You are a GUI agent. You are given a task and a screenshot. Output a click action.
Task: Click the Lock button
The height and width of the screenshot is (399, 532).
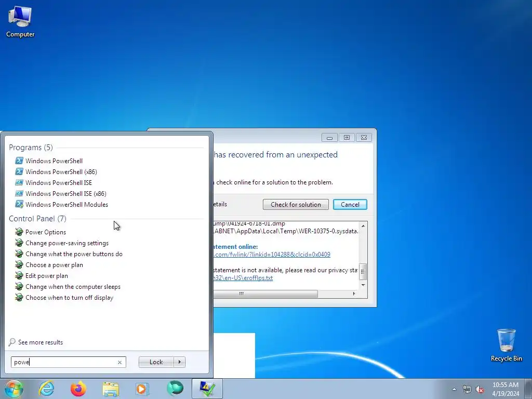[156, 362]
